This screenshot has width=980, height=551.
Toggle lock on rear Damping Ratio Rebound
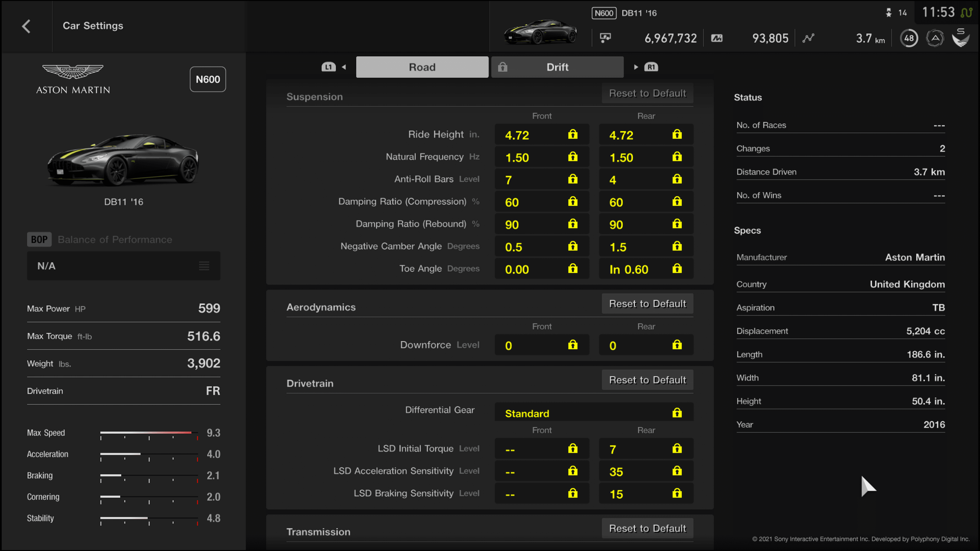[677, 224]
